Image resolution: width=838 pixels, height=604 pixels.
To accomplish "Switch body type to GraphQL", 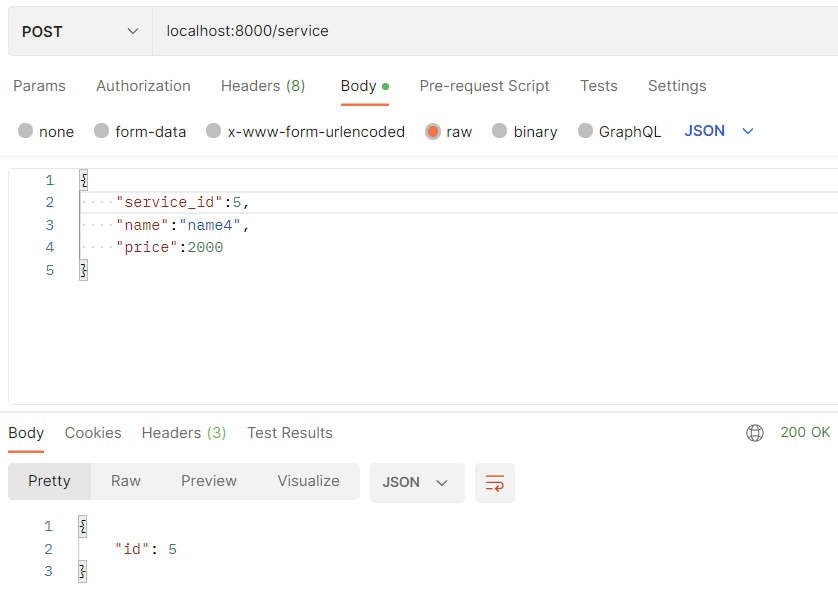I will (x=619, y=131).
